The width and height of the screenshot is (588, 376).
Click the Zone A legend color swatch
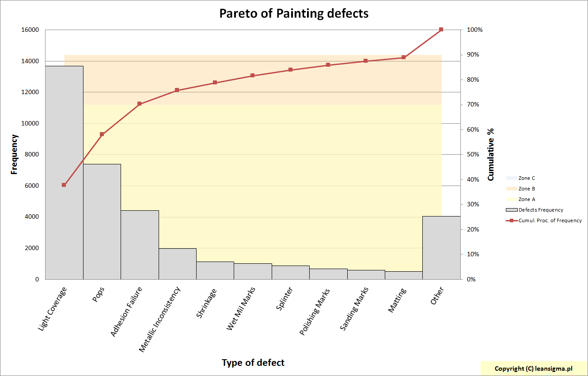point(511,199)
